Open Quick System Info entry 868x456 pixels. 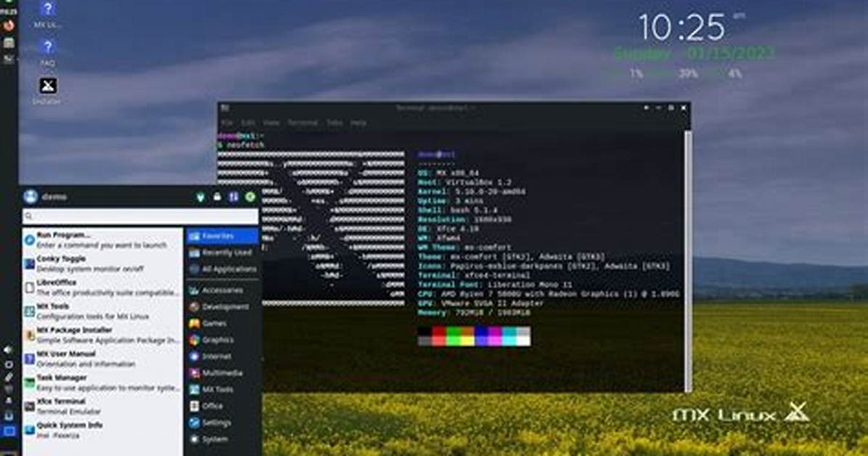(102, 431)
